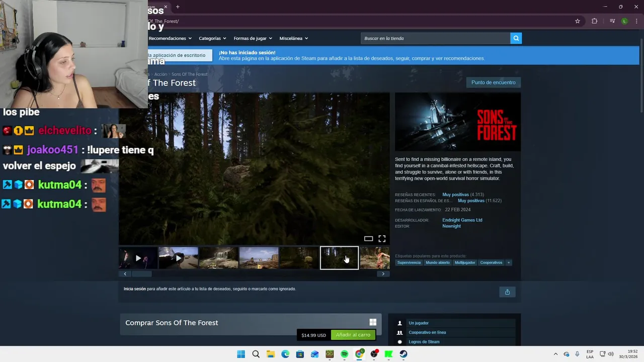644x362 pixels.
Task: Click the Windows platform icon in purchase box
Action: tap(373, 322)
